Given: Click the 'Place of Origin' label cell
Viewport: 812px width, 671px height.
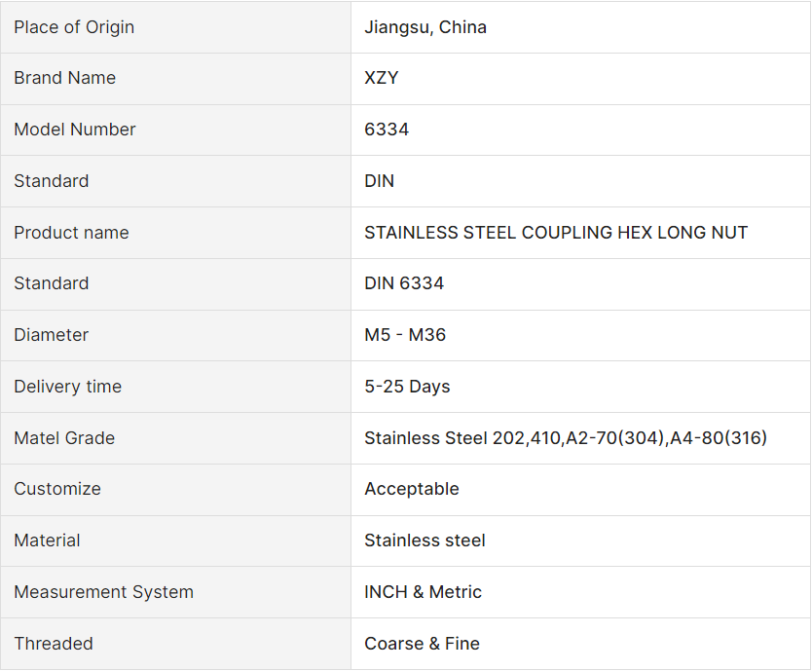Looking at the screenshot, I should point(74,27).
